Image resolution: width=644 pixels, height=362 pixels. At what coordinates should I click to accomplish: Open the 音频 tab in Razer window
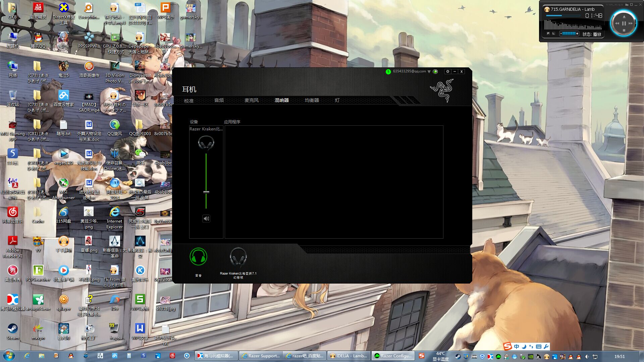[219, 100]
